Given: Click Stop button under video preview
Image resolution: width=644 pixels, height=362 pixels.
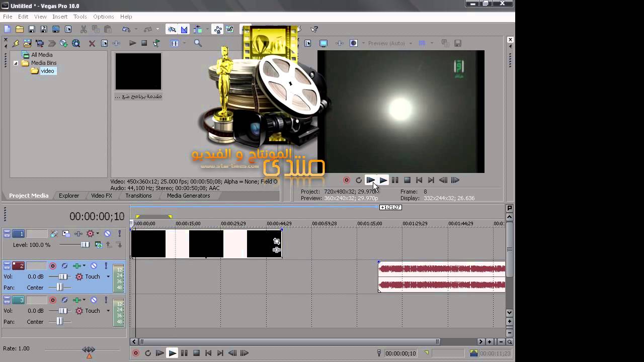Looking at the screenshot, I should coord(407,180).
